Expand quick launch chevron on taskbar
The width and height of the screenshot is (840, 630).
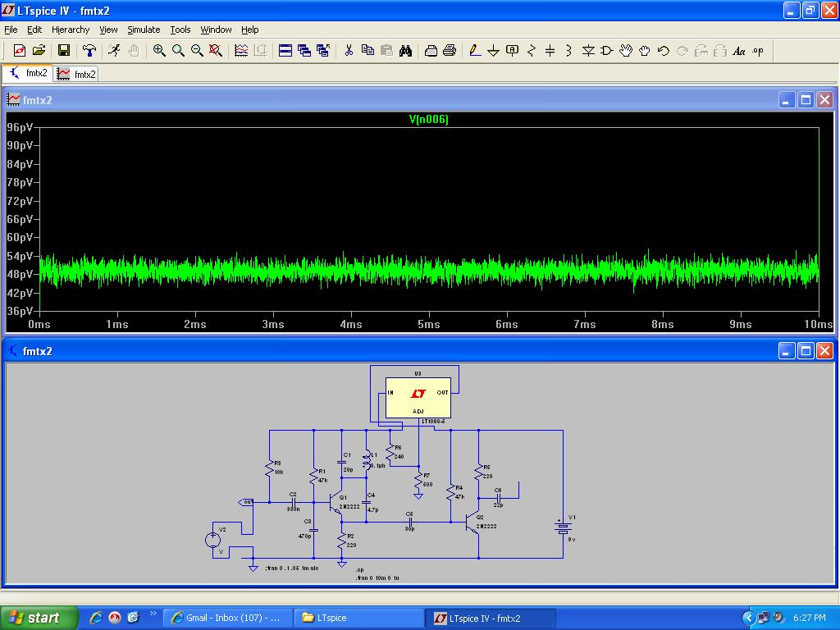tap(153, 614)
